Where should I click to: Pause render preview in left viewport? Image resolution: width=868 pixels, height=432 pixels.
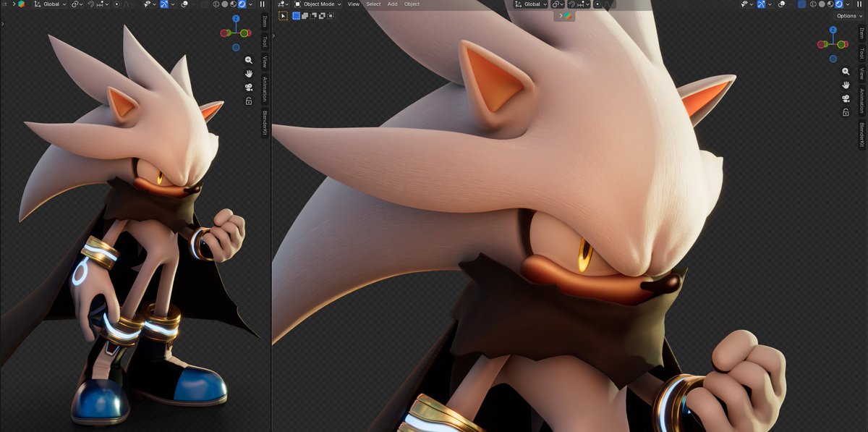[262, 4]
